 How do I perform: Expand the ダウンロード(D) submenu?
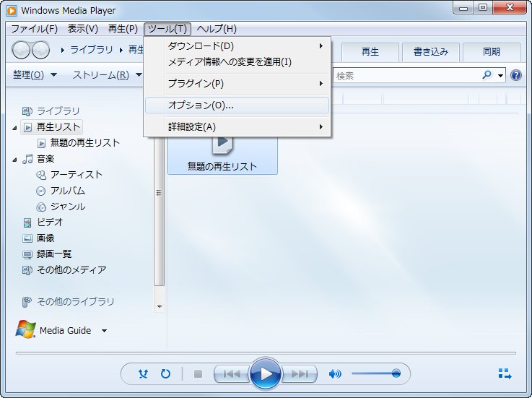click(x=237, y=46)
